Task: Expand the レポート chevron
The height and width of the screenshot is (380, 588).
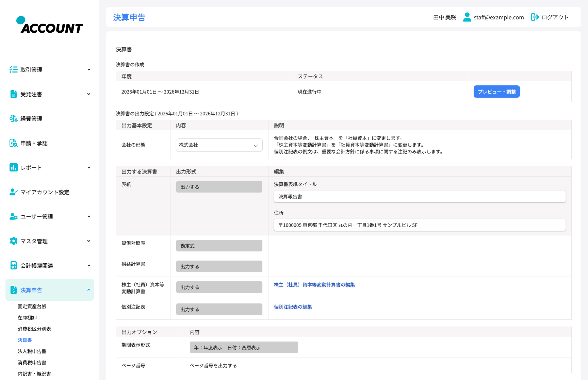Action: coord(89,168)
